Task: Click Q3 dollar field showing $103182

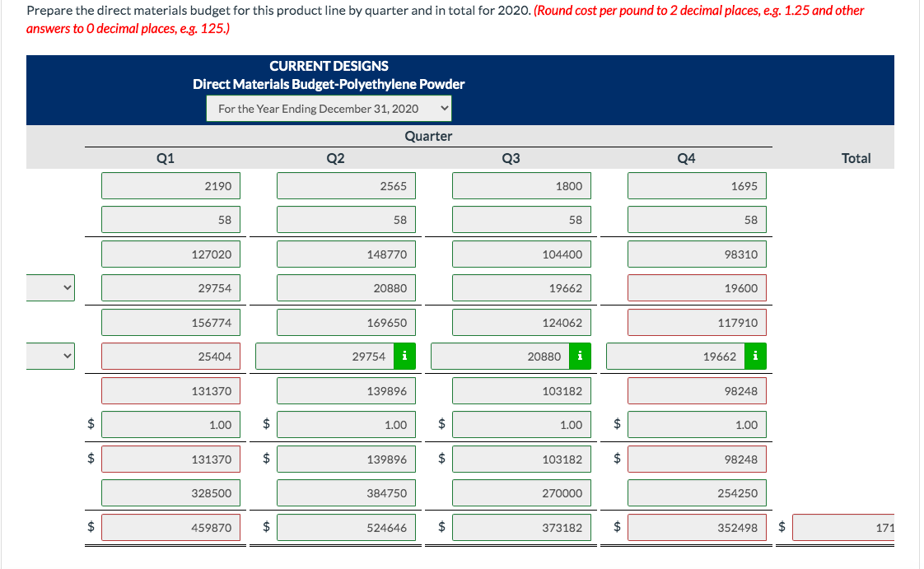Action: 521,459
